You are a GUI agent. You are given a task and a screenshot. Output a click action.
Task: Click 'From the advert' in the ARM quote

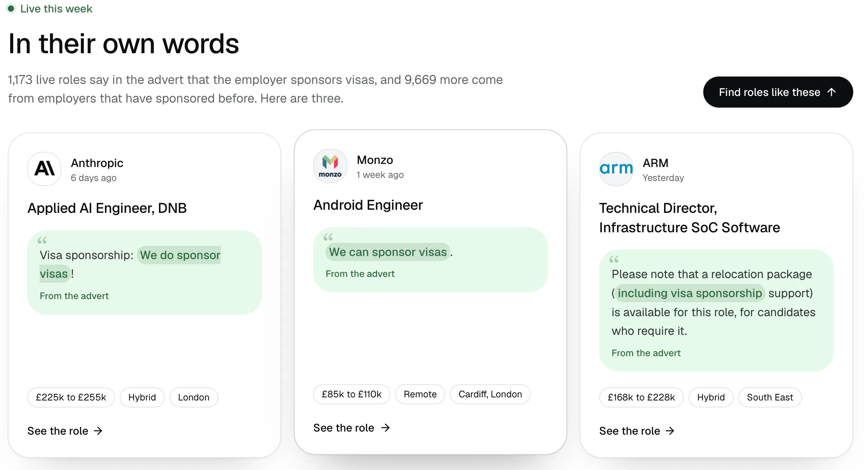point(646,353)
